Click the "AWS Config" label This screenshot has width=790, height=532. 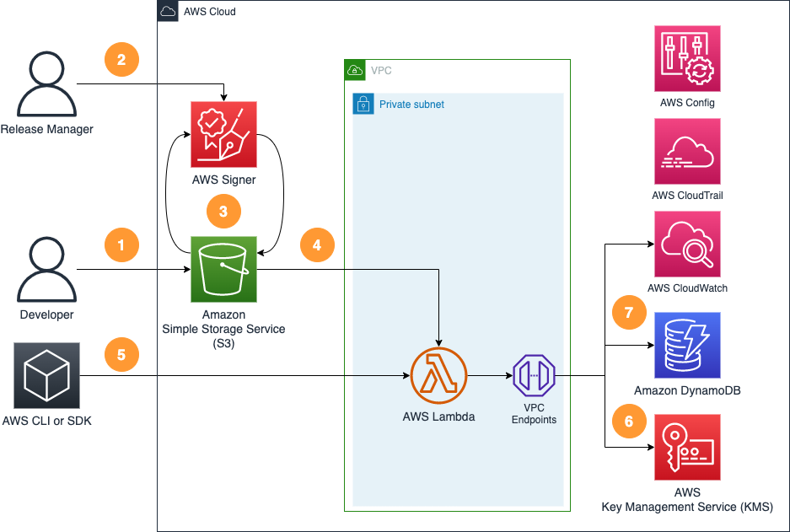click(x=687, y=103)
